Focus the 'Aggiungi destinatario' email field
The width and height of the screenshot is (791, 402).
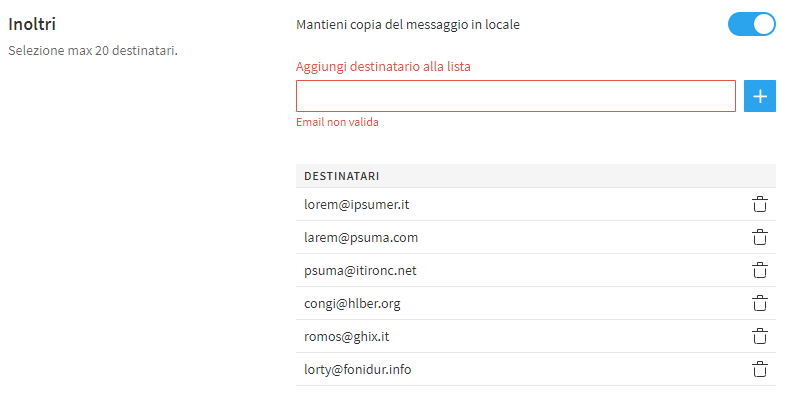point(516,96)
